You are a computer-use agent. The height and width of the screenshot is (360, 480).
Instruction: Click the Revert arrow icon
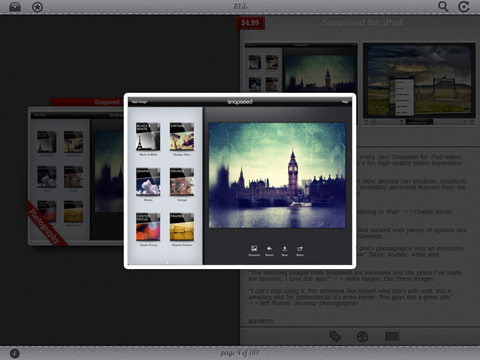(x=269, y=251)
